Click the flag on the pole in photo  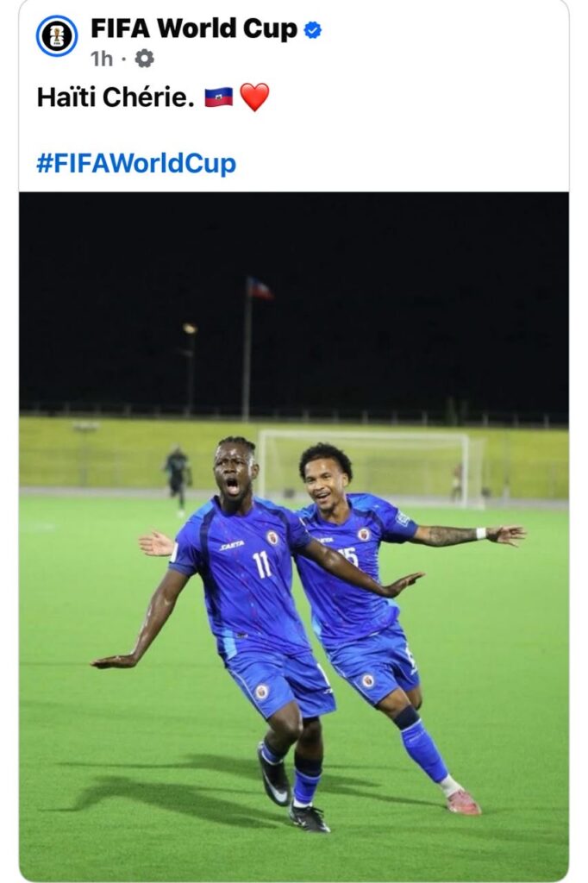(260, 288)
